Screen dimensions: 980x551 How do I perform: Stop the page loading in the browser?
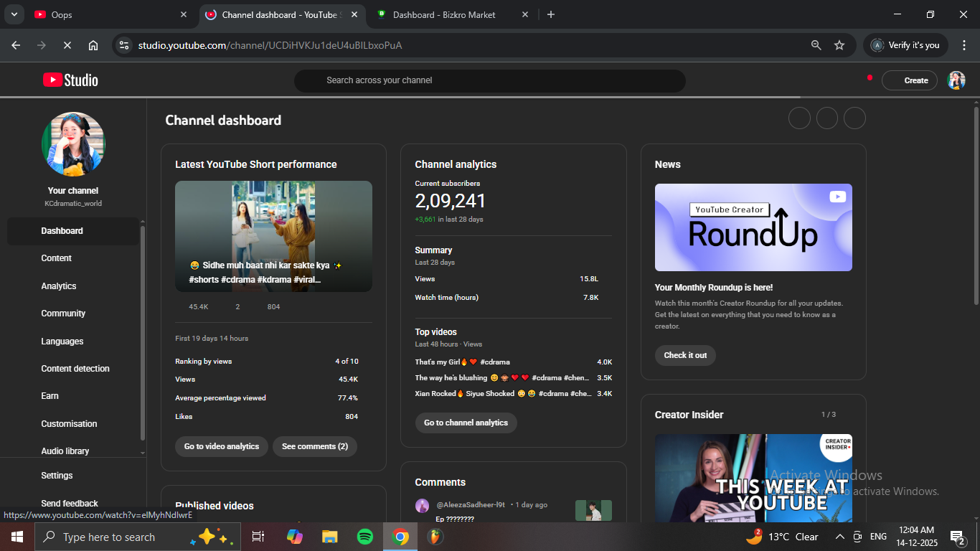(67, 45)
